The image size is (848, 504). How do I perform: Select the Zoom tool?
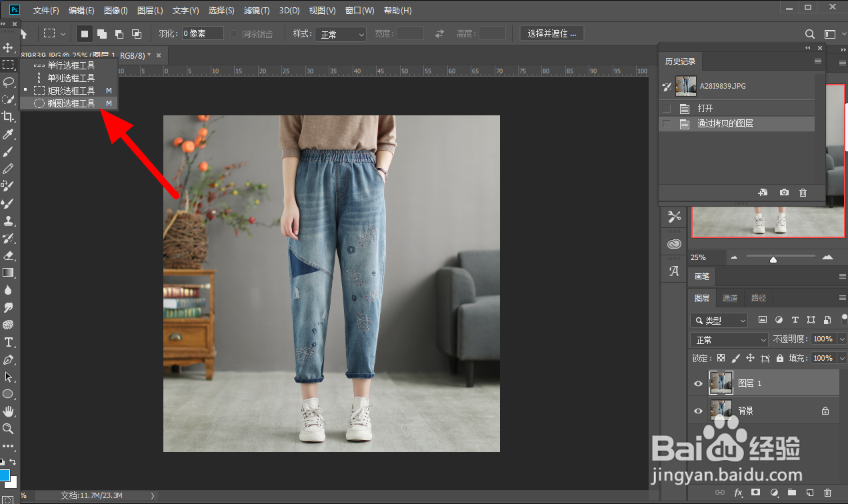coord(8,429)
